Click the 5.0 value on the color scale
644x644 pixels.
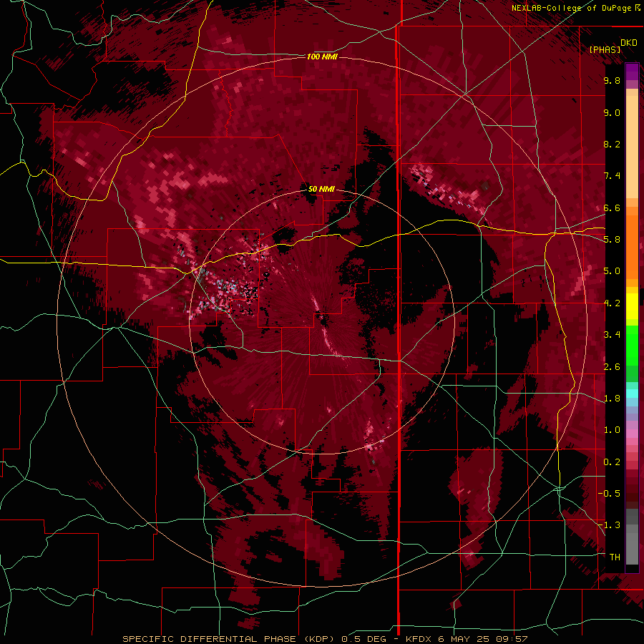click(x=612, y=271)
